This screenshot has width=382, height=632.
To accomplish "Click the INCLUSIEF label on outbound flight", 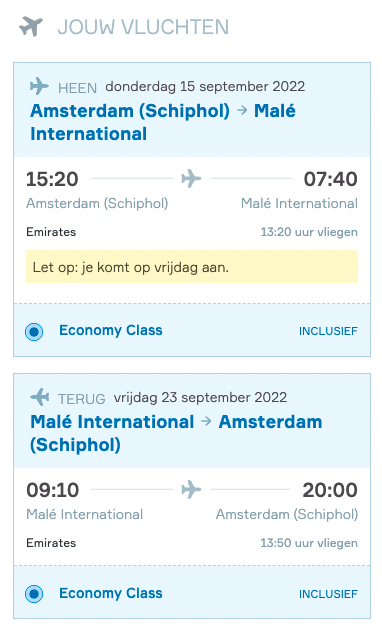I will (328, 331).
